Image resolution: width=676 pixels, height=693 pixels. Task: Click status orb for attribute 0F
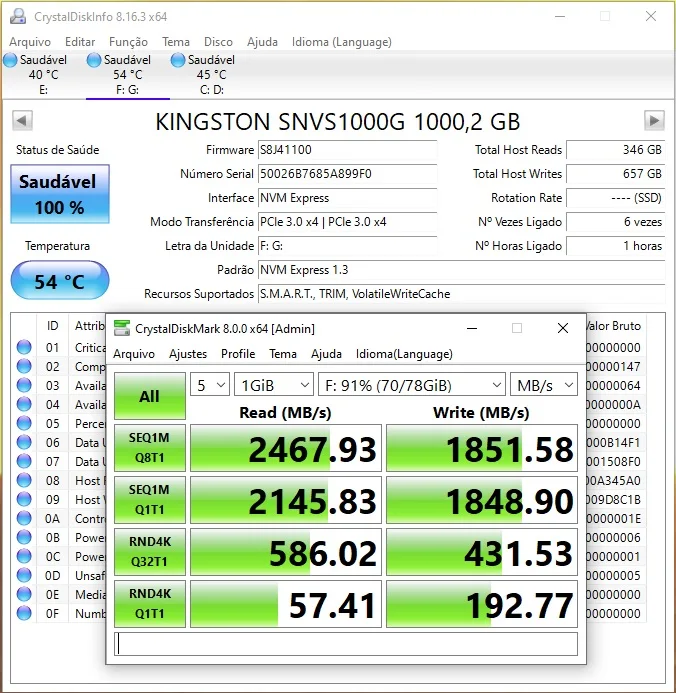click(24, 613)
